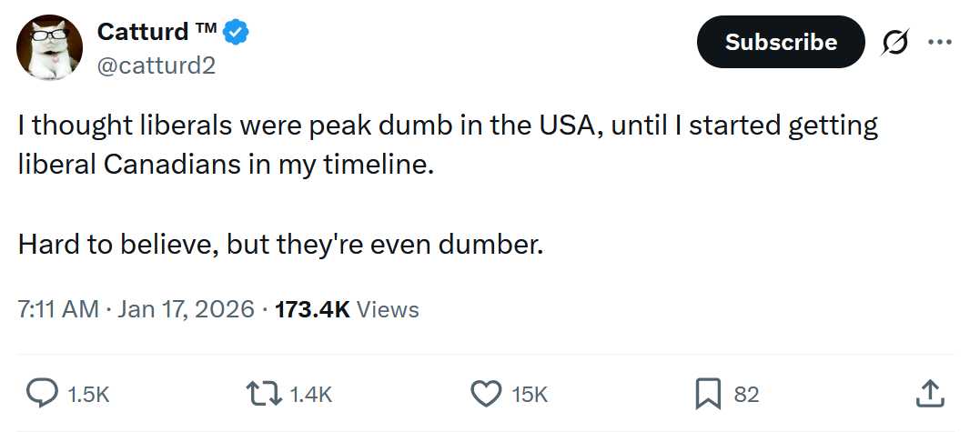Image resolution: width=980 pixels, height=432 pixels.
Task: View analytics via 173.4K Views
Action: [x=346, y=309]
